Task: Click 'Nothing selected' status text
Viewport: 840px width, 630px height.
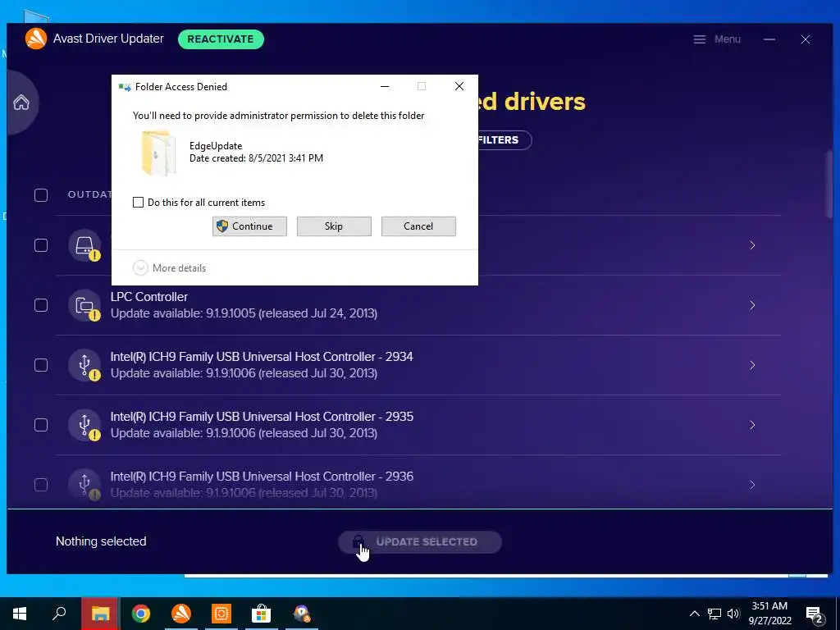Action: point(101,541)
